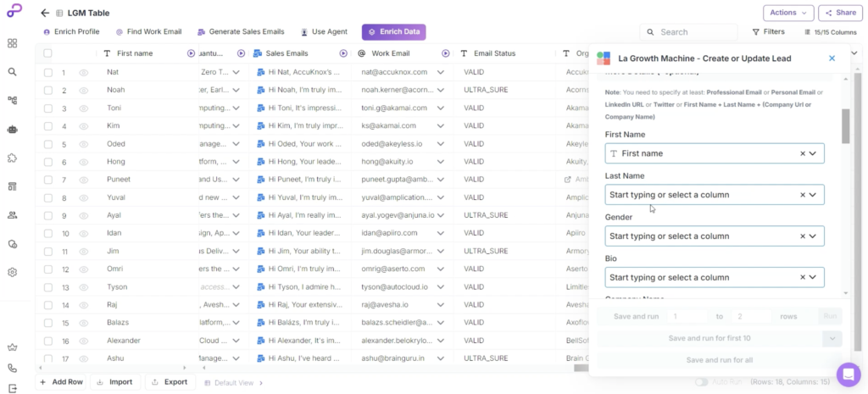Close the La Growth Machine panel
This screenshot has height=394, width=868.
click(832, 58)
